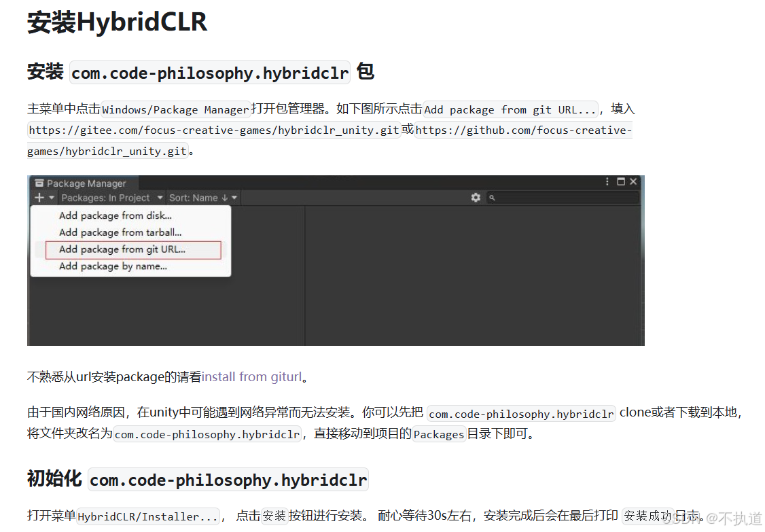
Task: Open the install from giturl link
Action: (x=251, y=376)
